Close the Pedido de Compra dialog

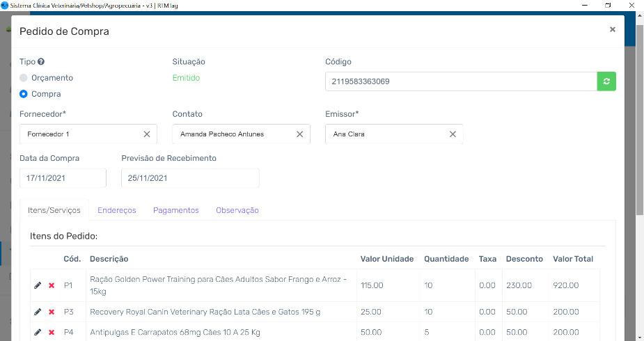613,29
